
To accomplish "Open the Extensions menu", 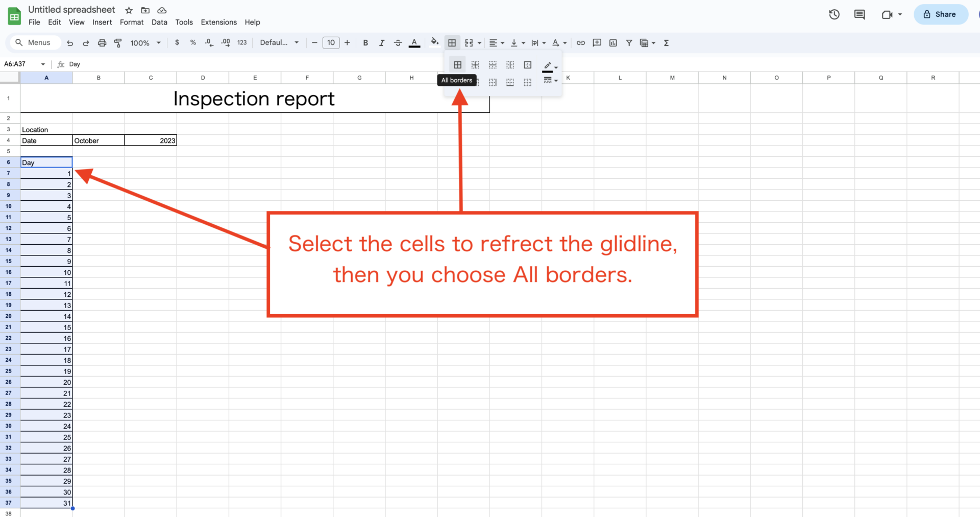I will pos(218,22).
